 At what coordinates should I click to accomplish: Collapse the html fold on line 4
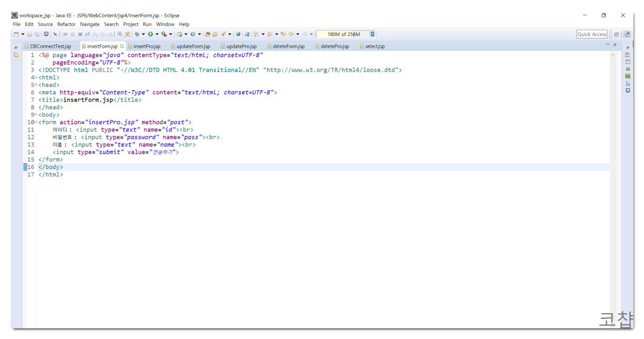[x=36, y=77]
